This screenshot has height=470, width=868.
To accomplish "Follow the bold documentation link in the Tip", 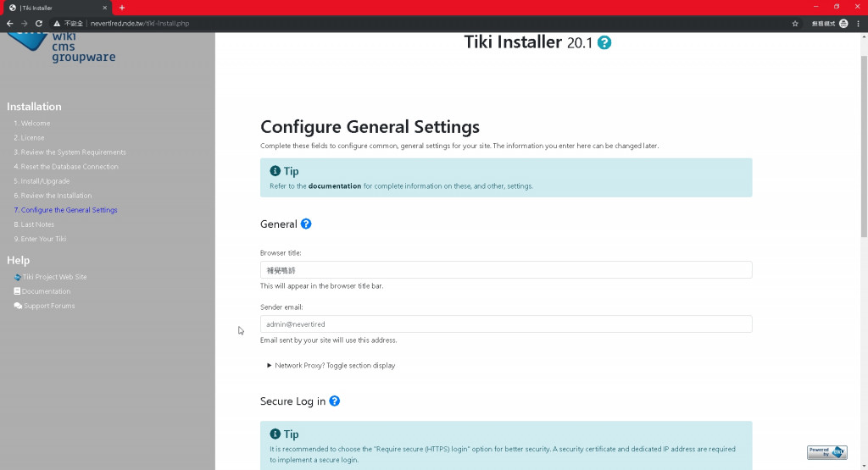I will (335, 186).
